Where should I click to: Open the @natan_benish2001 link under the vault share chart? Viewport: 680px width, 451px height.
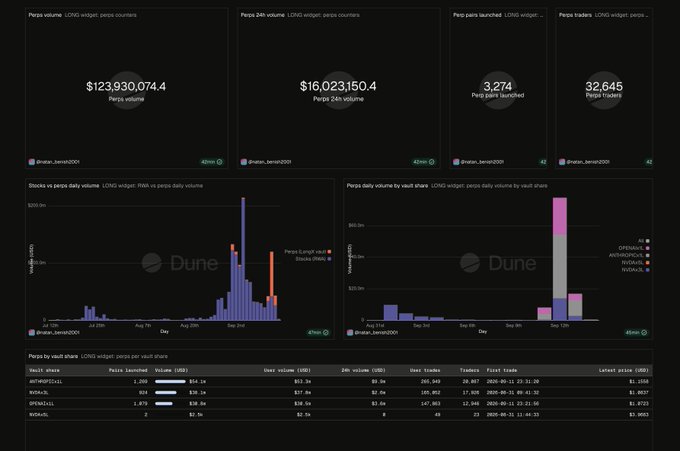point(376,333)
